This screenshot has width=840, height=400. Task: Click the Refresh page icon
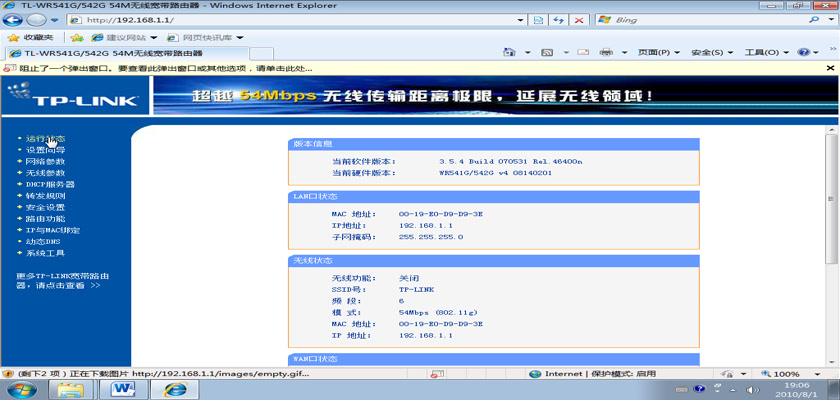pyautogui.click(x=559, y=19)
